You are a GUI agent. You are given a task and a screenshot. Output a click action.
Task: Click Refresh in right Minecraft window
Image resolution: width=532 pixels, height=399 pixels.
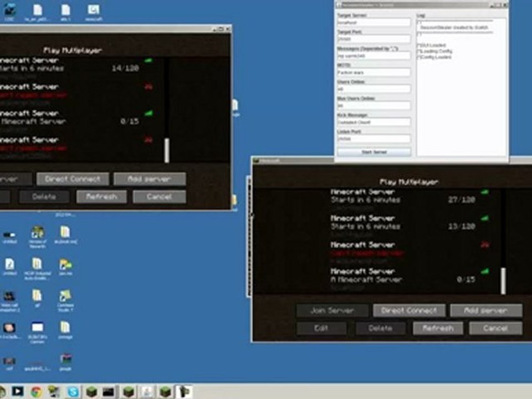coord(438,328)
